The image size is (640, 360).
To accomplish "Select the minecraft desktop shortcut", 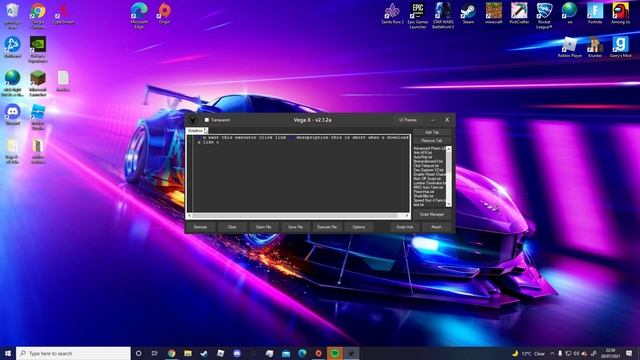I will tap(493, 14).
